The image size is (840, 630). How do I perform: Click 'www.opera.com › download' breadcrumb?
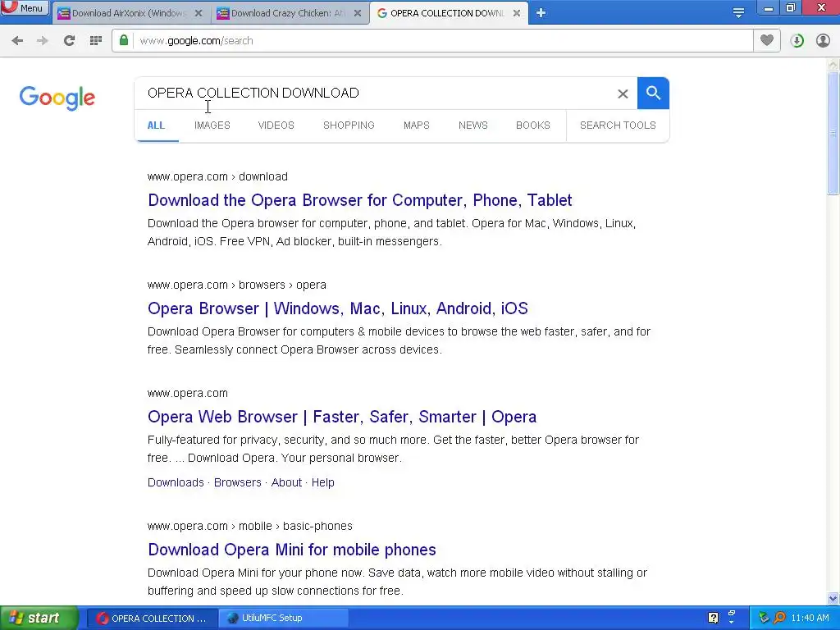(x=217, y=177)
